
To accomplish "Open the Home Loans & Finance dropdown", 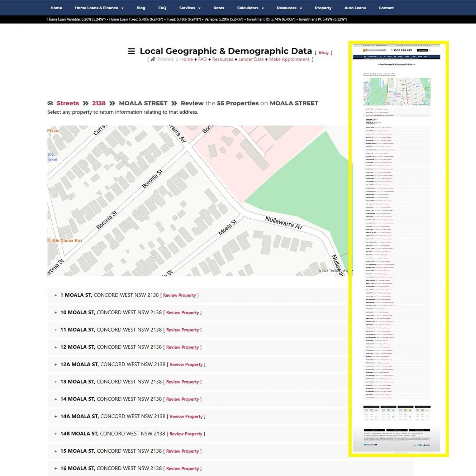I will [x=99, y=8].
